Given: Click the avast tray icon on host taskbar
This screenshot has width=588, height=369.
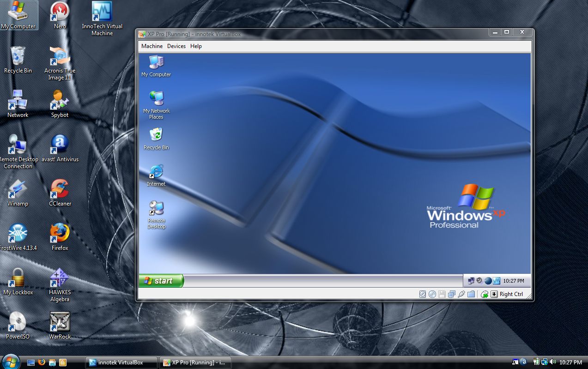Looking at the screenshot, I should pyautogui.click(x=523, y=362).
